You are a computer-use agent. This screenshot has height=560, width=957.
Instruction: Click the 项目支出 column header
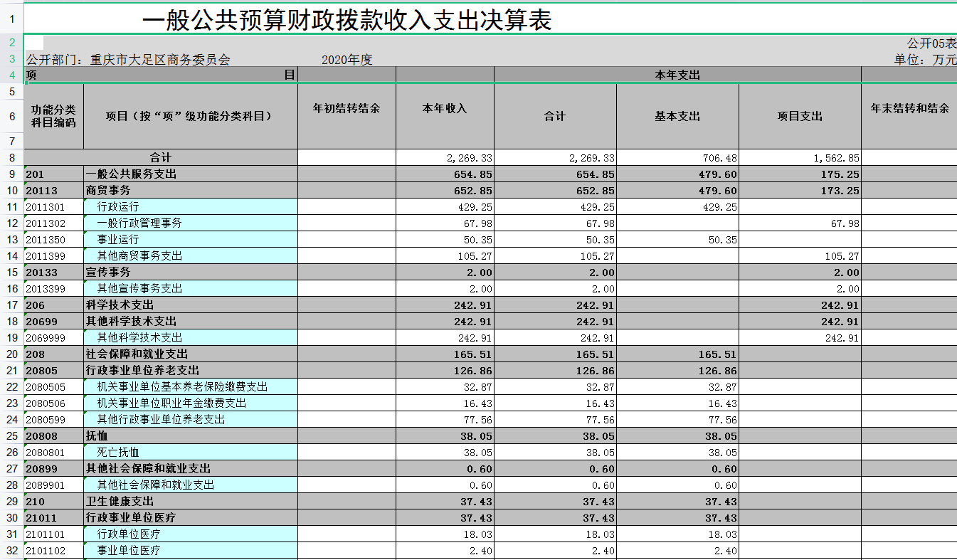(800, 116)
